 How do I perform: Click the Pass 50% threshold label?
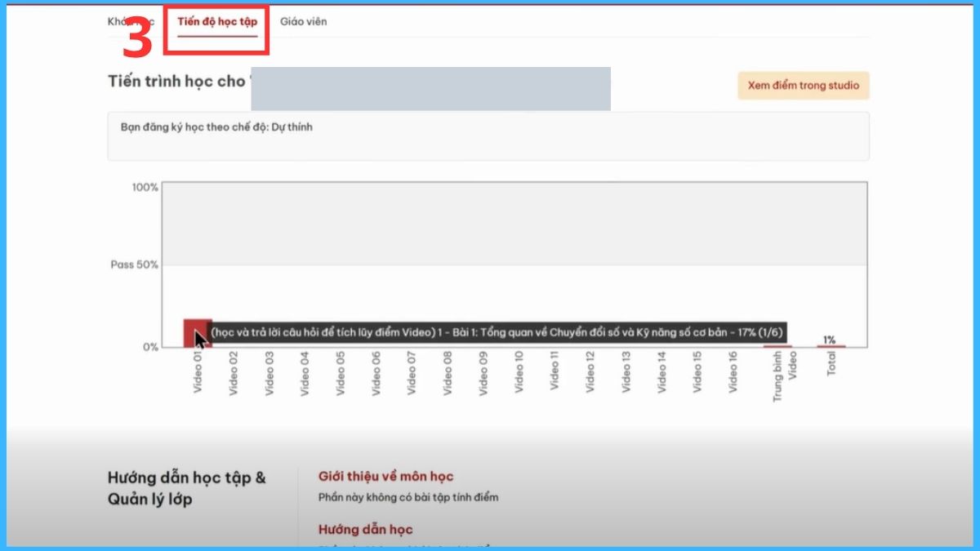tap(135, 265)
